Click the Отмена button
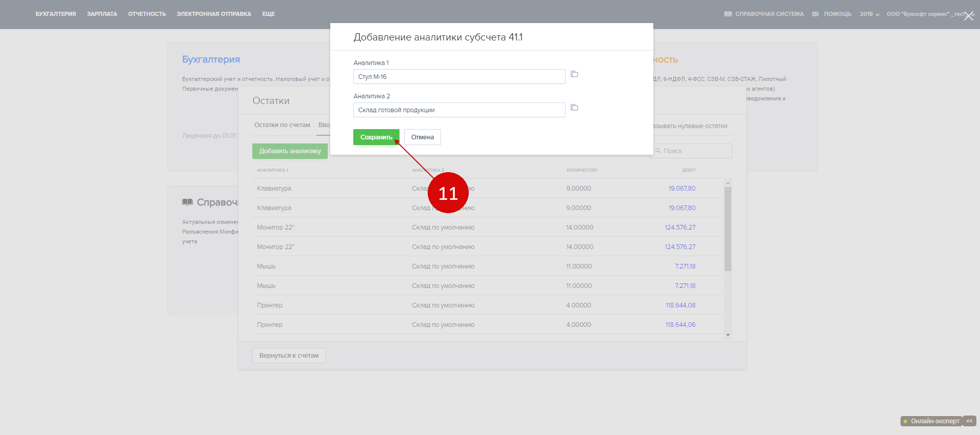The width and height of the screenshot is (980, 435). coord(423,137)
